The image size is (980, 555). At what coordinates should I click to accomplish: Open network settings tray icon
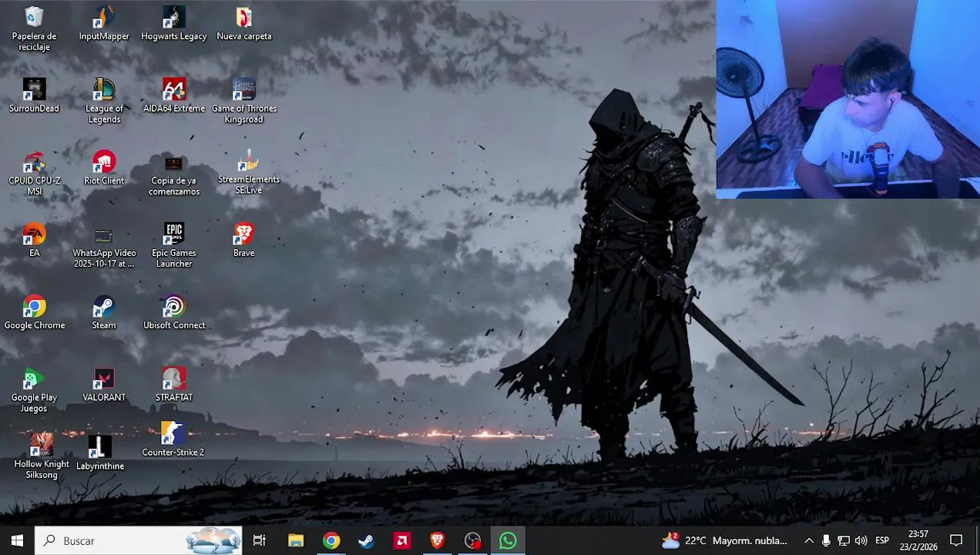point(844,540)
